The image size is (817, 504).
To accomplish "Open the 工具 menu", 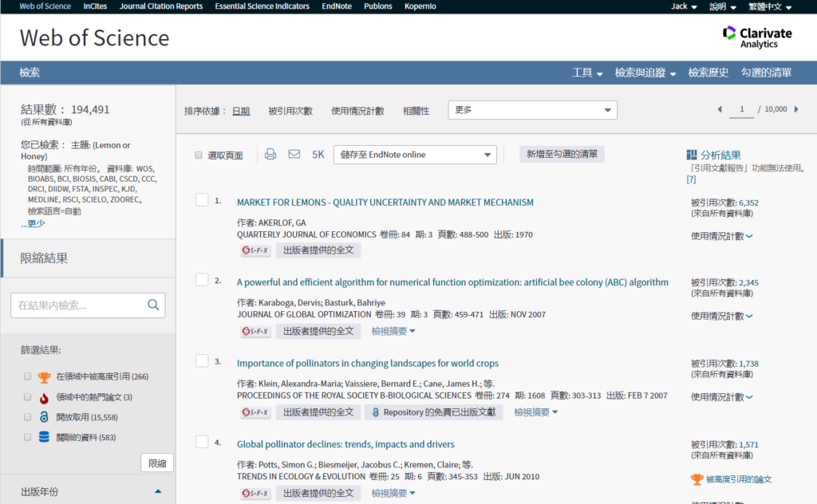I will pyautogui.click(x=587, y=73).
